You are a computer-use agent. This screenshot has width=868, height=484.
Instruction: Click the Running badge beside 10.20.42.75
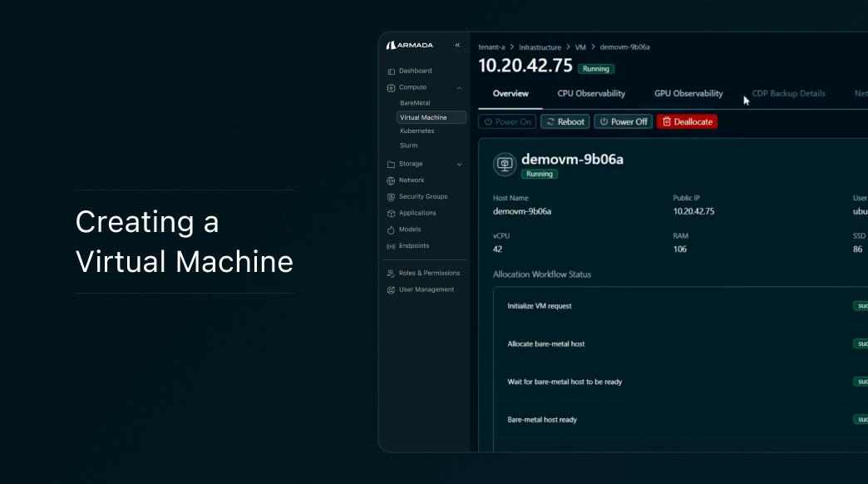595,69
